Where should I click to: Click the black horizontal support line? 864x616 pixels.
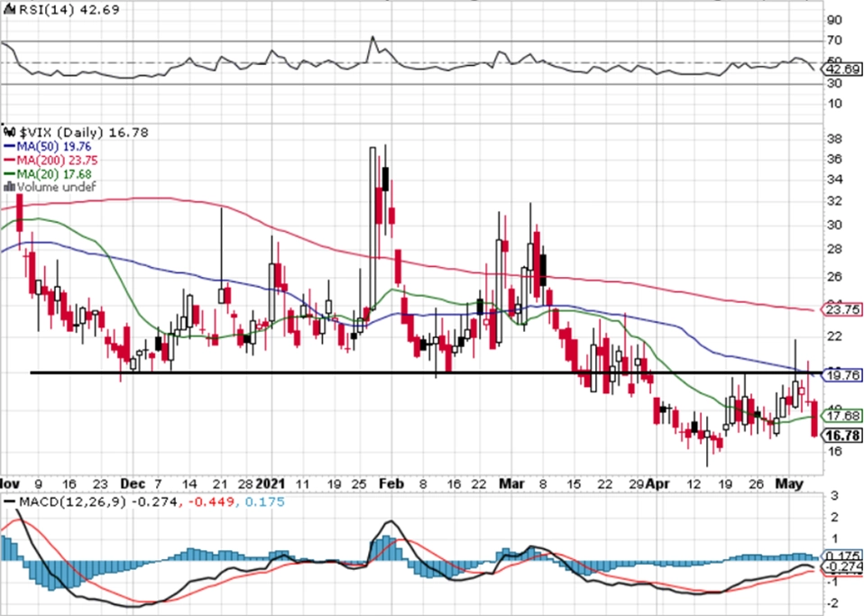424,373
